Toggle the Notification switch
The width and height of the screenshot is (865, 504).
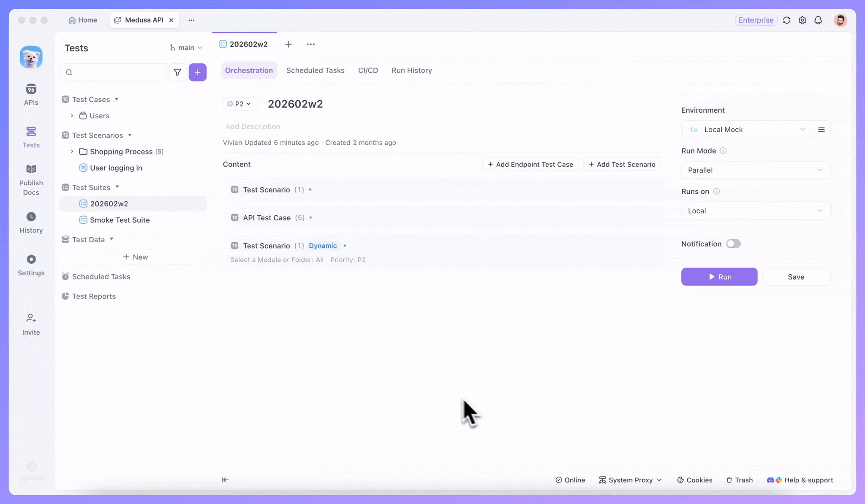point(733,244)
